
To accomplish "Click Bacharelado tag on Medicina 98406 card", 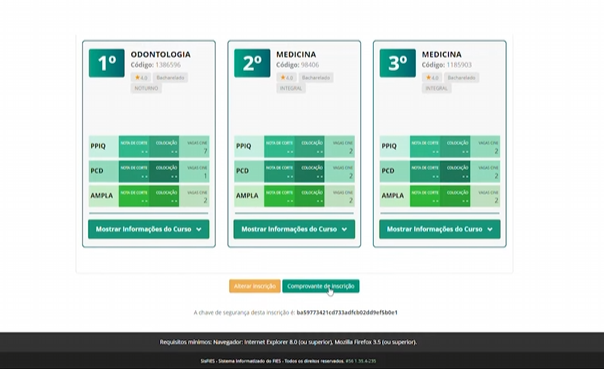I will [316, 77].
